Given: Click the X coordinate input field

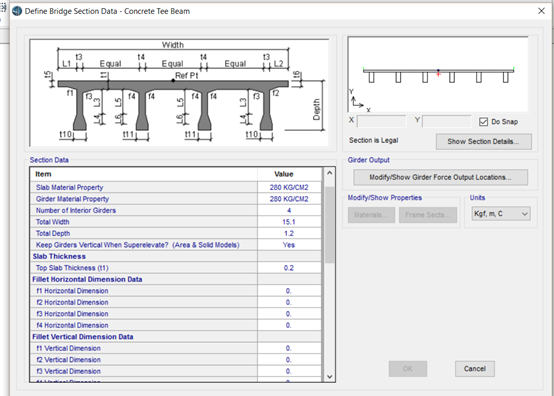Looking at the screenshot, I should coord(381,121).
